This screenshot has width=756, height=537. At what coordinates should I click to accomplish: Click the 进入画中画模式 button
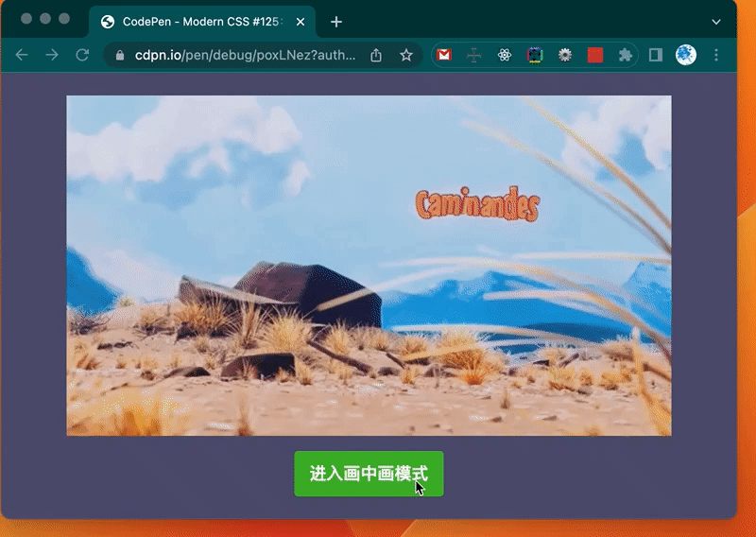369,474
